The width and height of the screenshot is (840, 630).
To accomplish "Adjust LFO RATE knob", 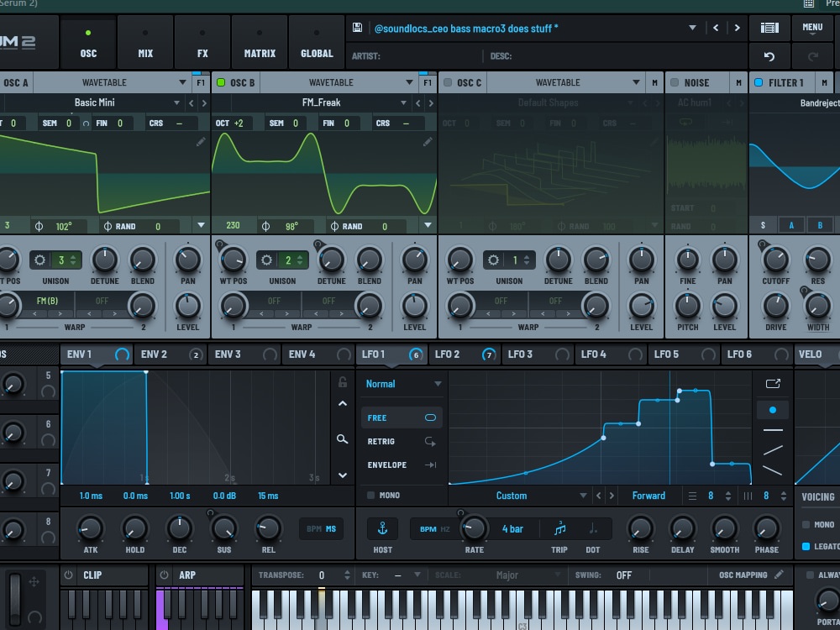I will (x=474, y=528).
